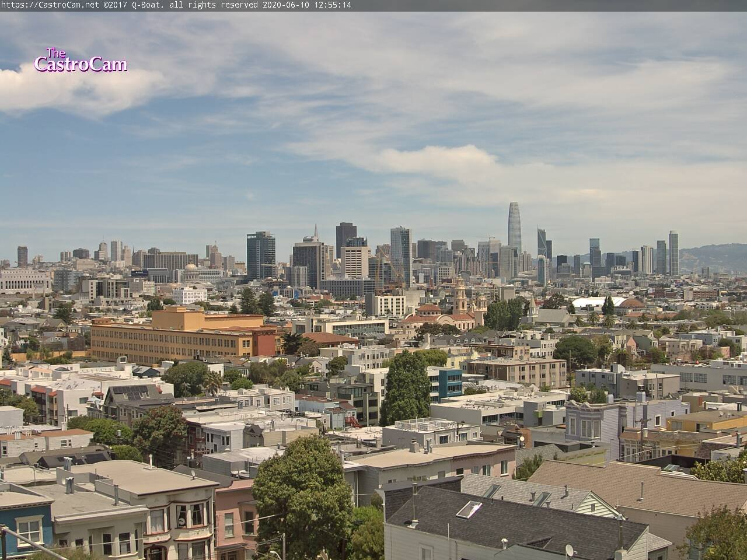747x560 pixels.
Task: Click the CastroCam.net URL text in the header
Action: (x=50, y=5)
